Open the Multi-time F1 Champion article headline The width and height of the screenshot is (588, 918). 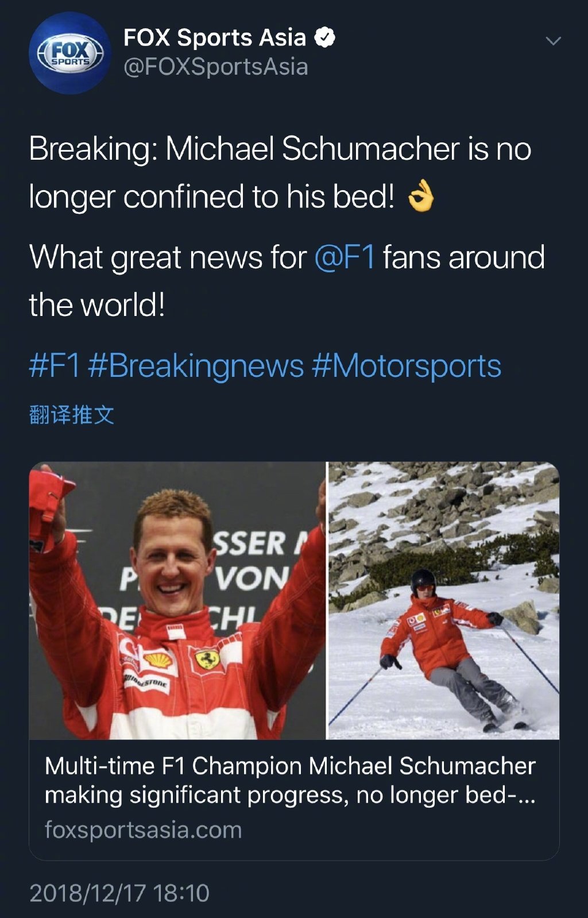click(x=291, y=781)
